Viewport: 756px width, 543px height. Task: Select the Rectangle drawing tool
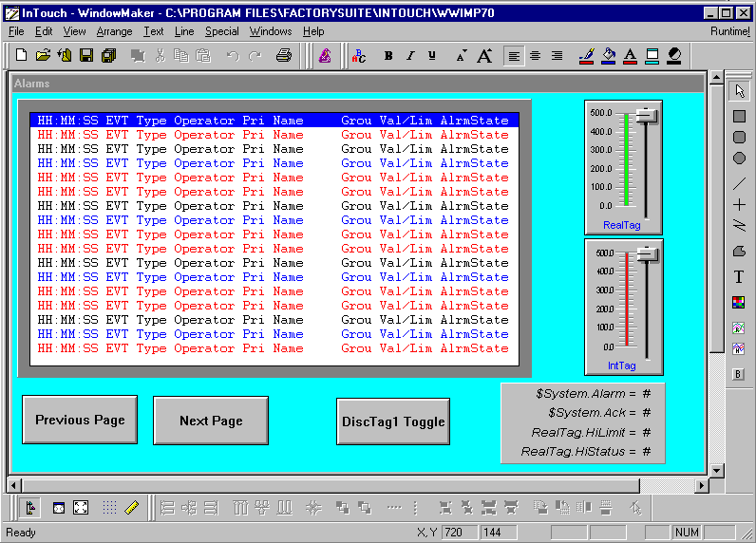pyautogui.click(x=739, y=116)
